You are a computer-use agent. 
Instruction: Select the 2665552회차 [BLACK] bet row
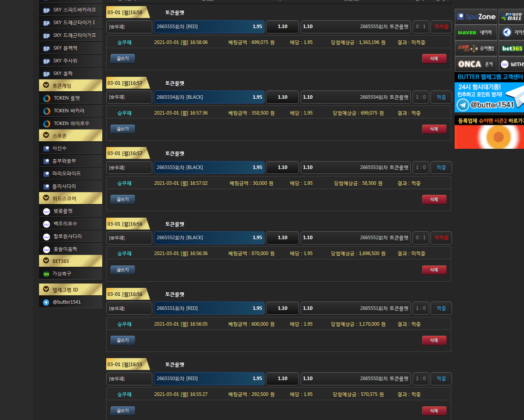(x=209, y=238)
